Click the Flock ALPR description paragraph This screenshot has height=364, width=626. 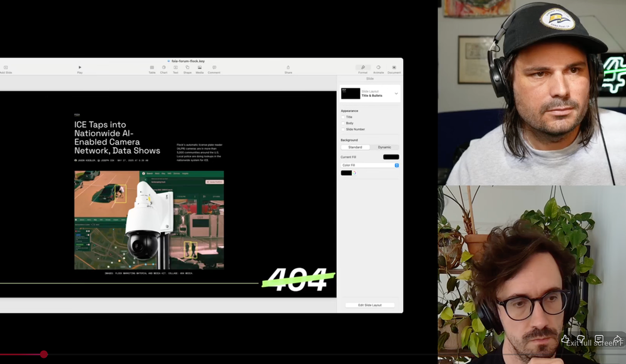[200, 153]
